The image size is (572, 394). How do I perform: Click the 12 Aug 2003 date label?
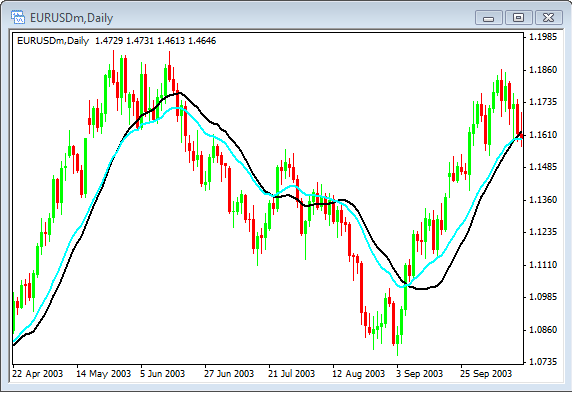pyautogui.click(x=358, y=374)
